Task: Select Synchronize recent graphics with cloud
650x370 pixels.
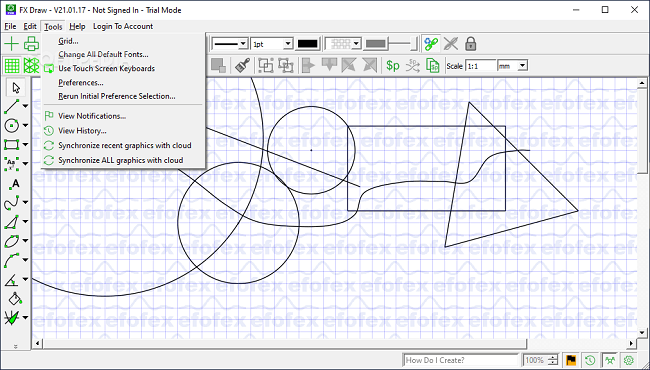Action: coord(123,145)
